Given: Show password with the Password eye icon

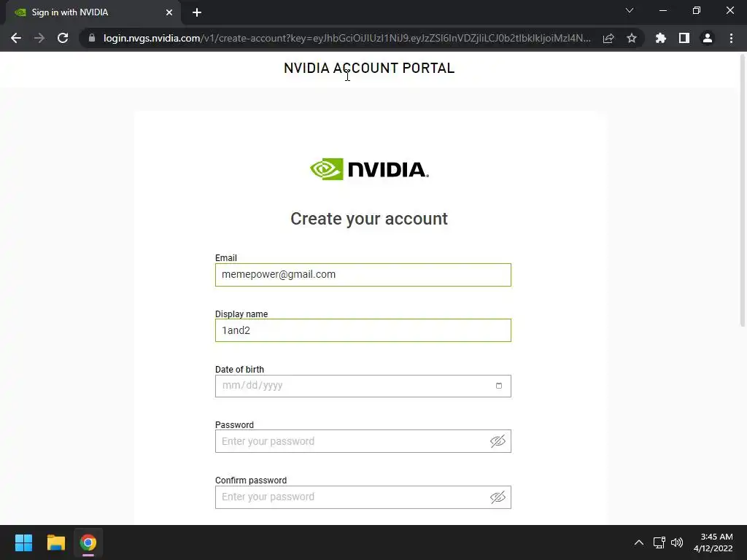Looking at the screenshot, I should click(x=498, y=441).
